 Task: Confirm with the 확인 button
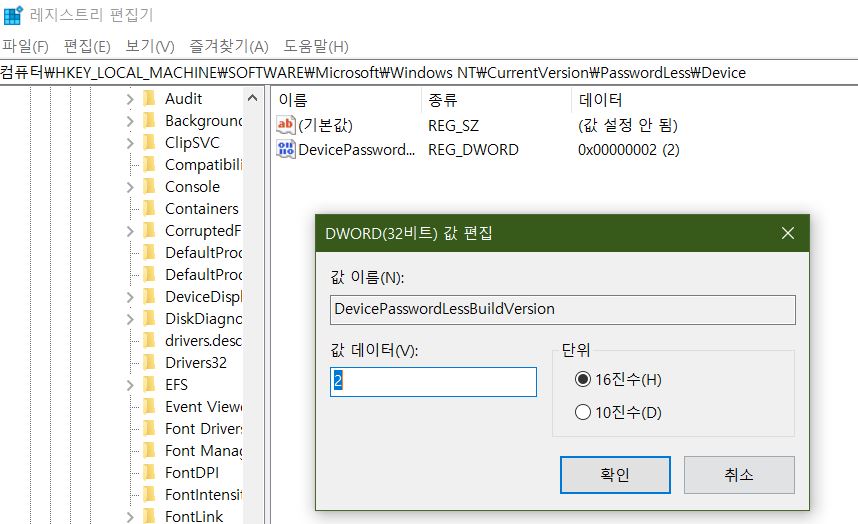[615, 475]
